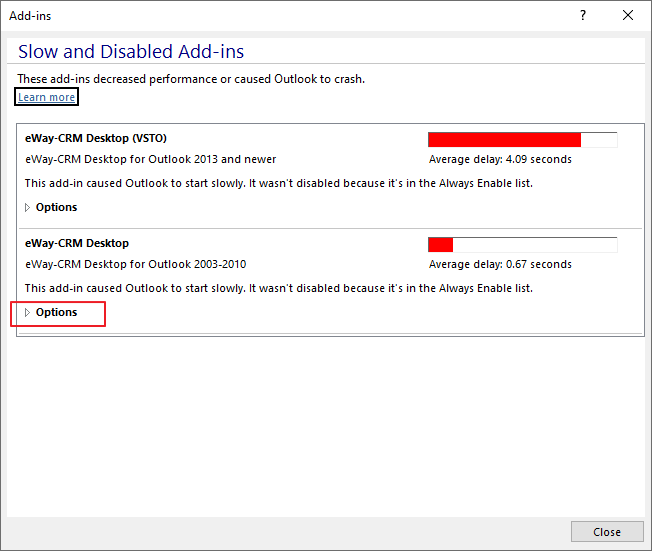Click the help question mark icon
The width and height of the screenshot is (652, 551).
pos(583,15)
